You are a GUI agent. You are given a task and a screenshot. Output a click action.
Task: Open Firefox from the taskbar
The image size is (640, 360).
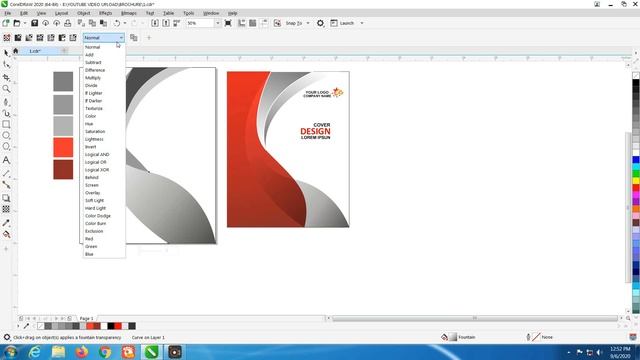(82, 352)
